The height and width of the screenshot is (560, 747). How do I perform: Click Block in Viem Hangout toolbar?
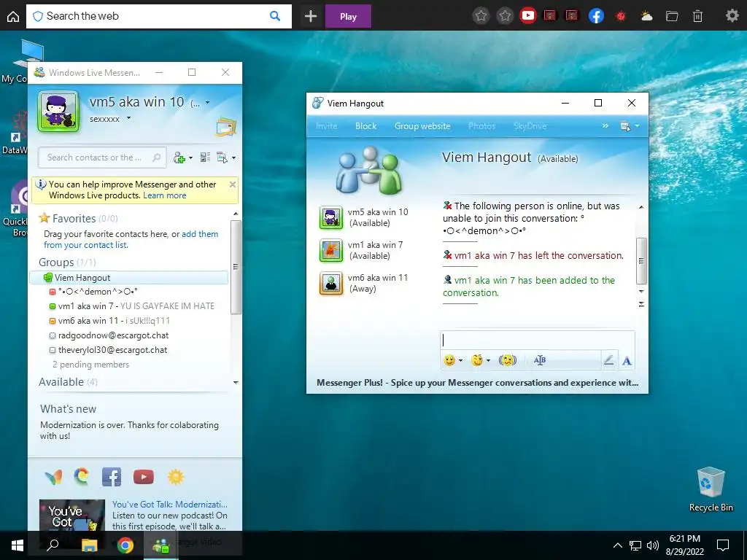tap(366, 126)
